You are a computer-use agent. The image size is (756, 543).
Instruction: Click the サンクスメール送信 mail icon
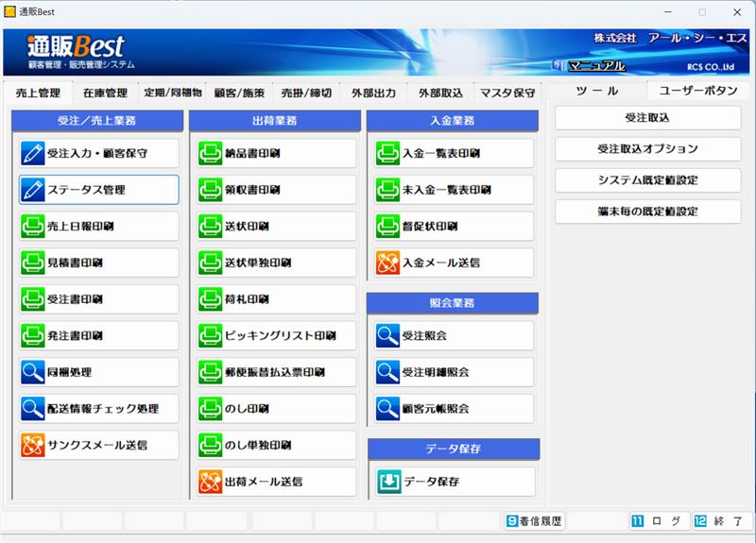tap(33, 445)
